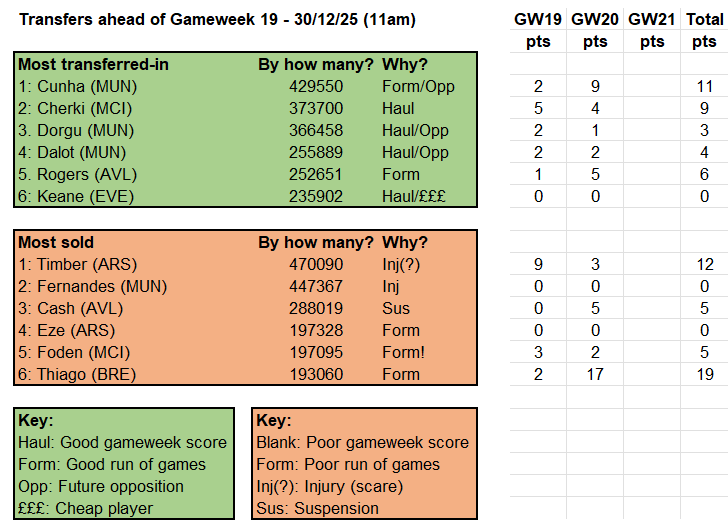The height and width of the screenshot is (532, 728).
Task: Select the 'Sus' reason cell for Cash
Action: (396, 308)
